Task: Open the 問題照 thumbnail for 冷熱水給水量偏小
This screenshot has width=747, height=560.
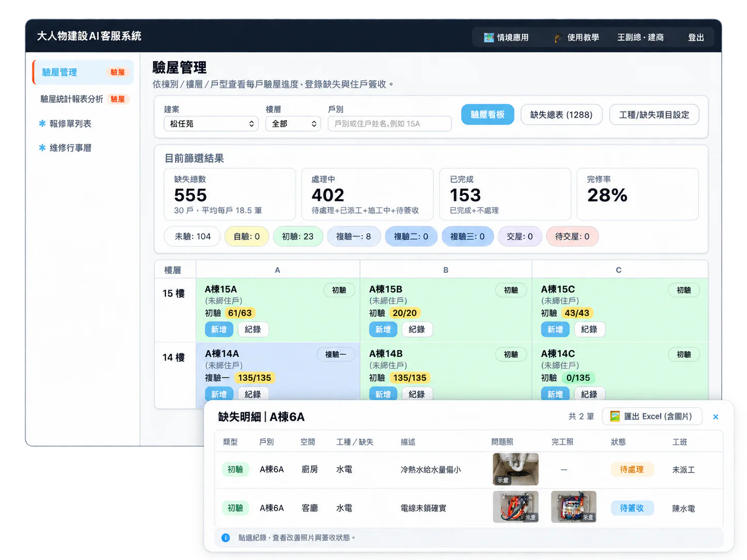Action: (x=515, y=469)
